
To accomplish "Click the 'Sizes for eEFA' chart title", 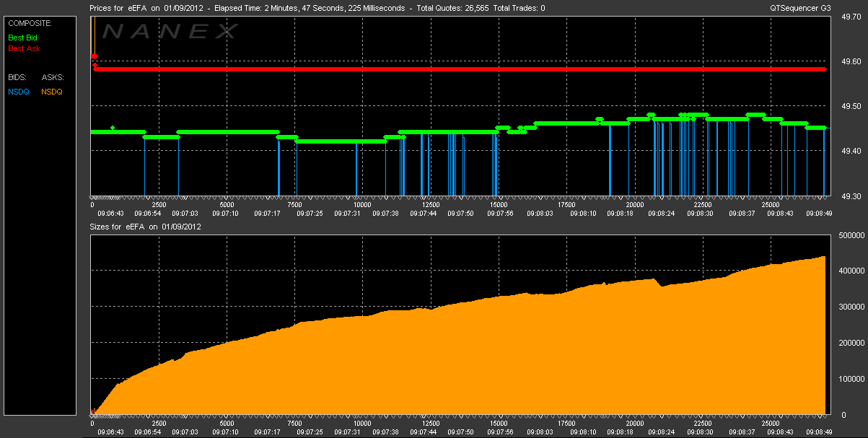I will pos(117,227).
